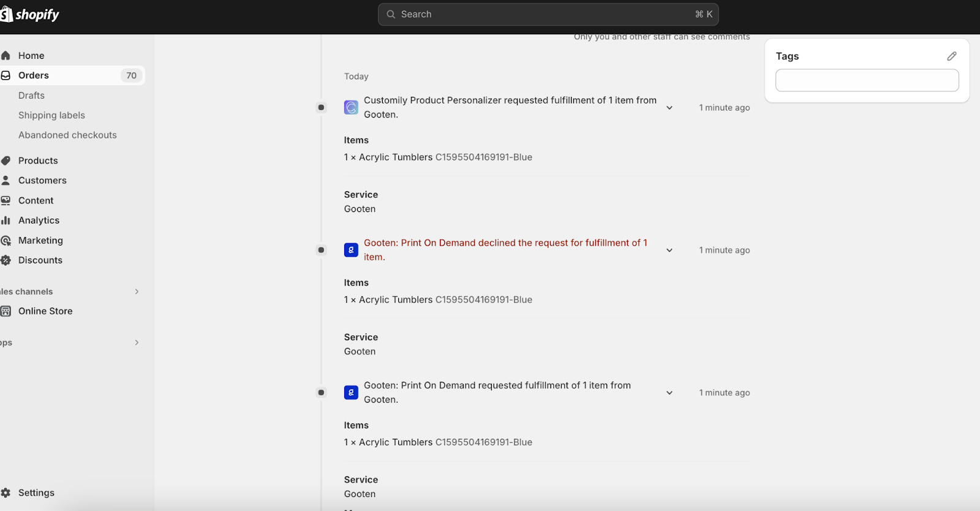Screen dimensions: 980x511
Task: Click timeline dot for Customily event
Action: point(321,107)
